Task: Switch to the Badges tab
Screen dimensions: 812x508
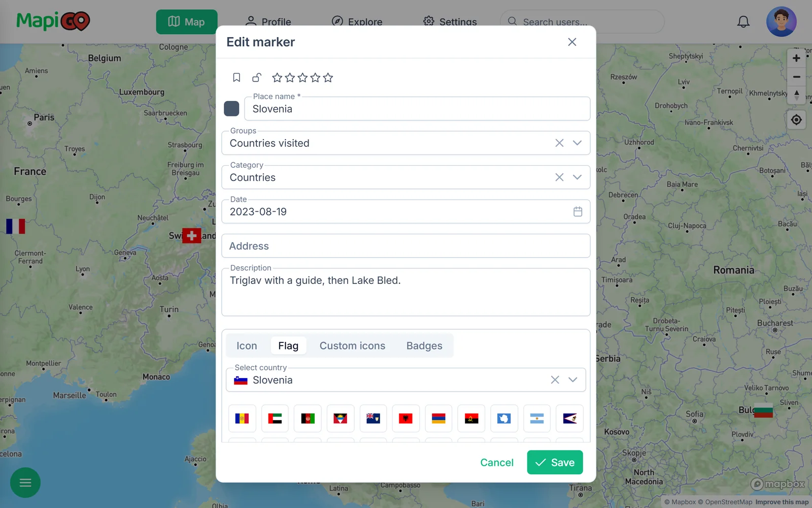Action: [424, 346]
